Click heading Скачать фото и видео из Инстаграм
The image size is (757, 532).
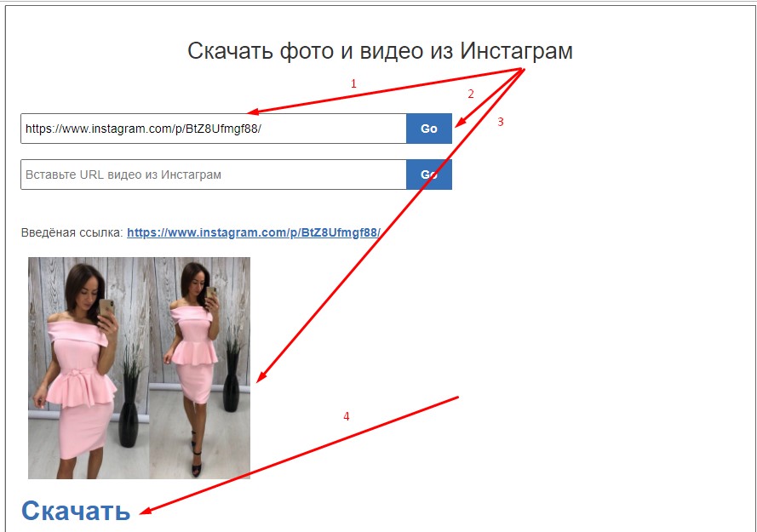pyautogui.click(x=380, y=51)
